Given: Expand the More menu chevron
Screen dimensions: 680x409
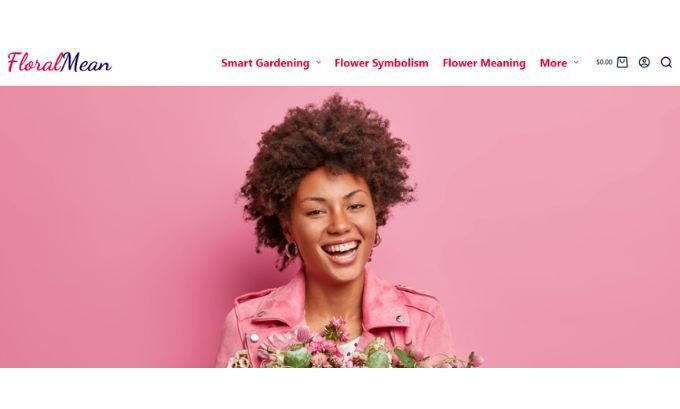Looking at the screenshot, I should 576,62.
